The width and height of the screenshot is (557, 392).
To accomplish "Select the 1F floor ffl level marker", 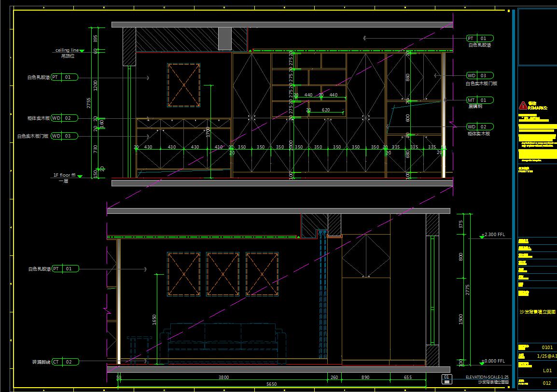I will point(80,176).
